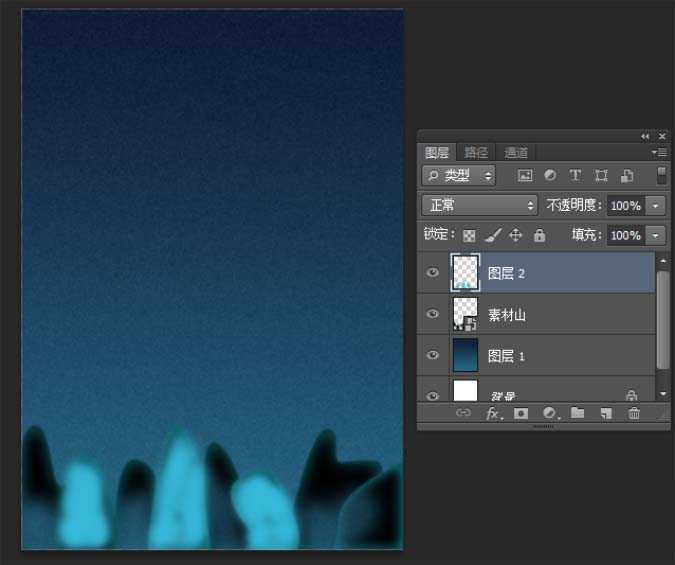
Task: Switch to the 路径 tab
Action: click(x=476, y=152)
